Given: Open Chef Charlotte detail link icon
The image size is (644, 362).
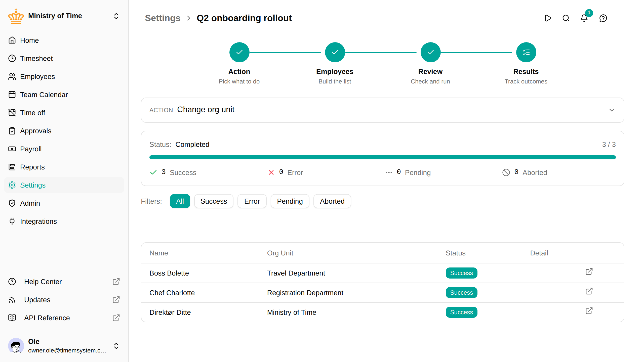Looking at the screenshot, I should tap(589, 291).
